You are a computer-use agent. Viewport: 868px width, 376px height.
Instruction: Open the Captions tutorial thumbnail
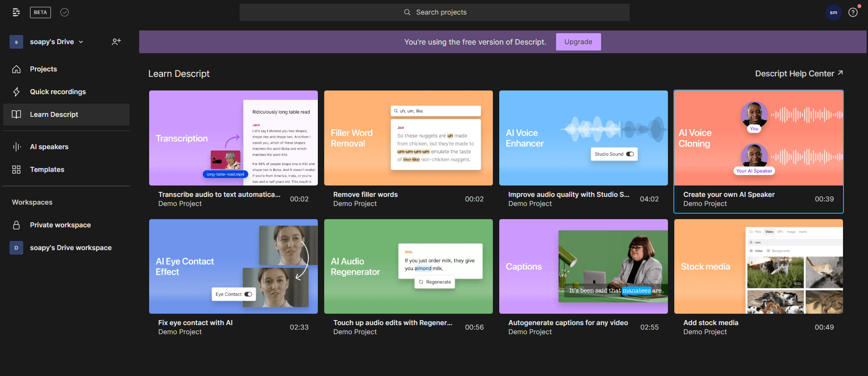pos(583,266)
